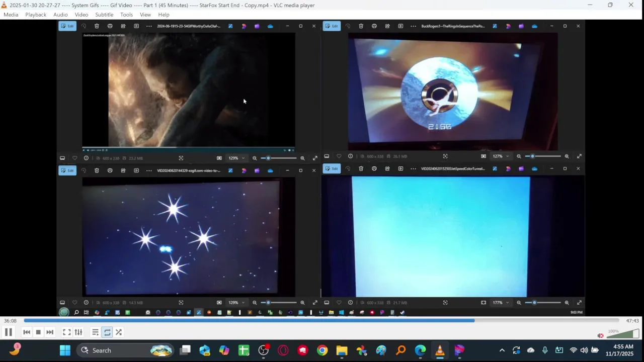Viewport: 644px width, 362px height.
Task: Expand to fullscreen in VID20240620144329 window
Action: pos(315,303)
